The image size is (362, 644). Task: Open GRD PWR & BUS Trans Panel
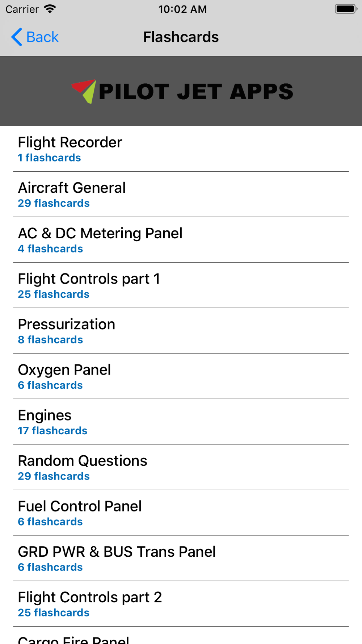(181, 558)
